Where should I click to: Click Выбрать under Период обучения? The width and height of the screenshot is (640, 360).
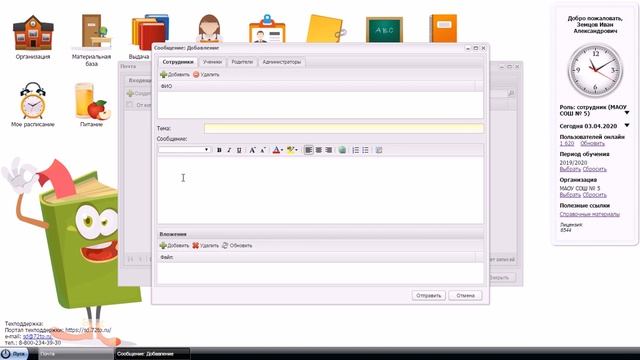(x=570, y=169)
